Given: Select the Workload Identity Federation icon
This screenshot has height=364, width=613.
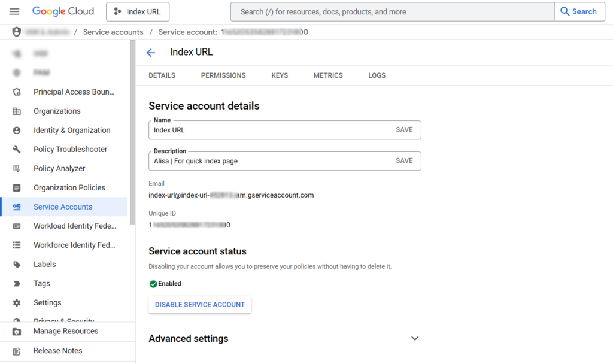Looking at the screenshot, I should 16,226.
